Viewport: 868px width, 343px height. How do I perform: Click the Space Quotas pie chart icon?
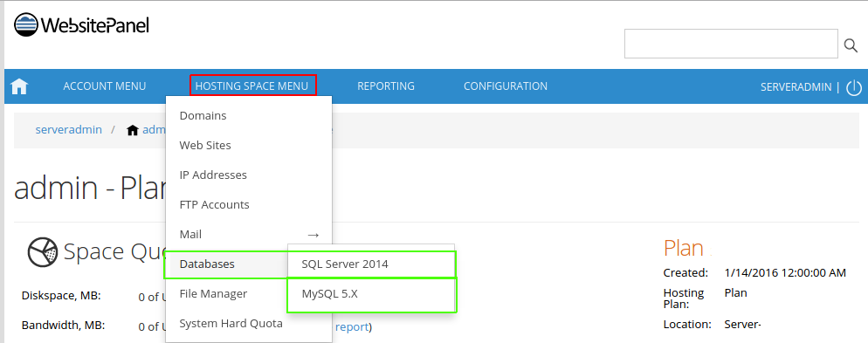point(43,251)
